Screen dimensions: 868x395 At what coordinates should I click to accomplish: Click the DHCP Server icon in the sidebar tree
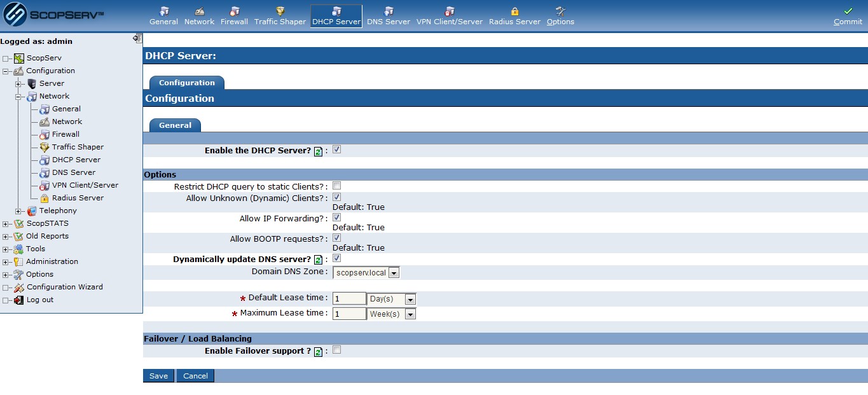[45, 160]
